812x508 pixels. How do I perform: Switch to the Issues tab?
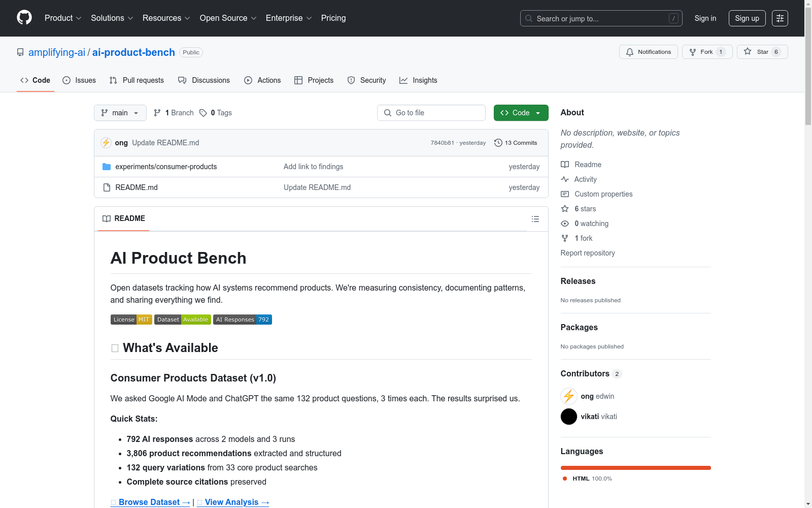79,80
